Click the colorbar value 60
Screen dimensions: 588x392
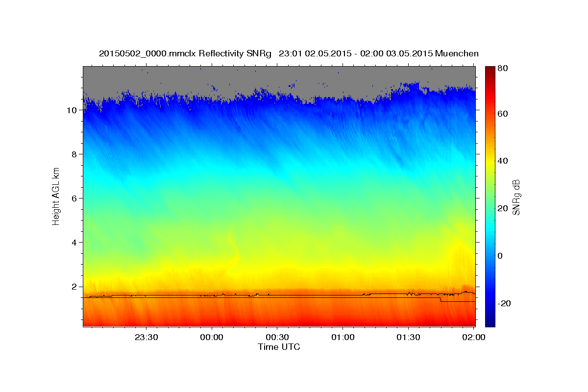tap(503, 114)
